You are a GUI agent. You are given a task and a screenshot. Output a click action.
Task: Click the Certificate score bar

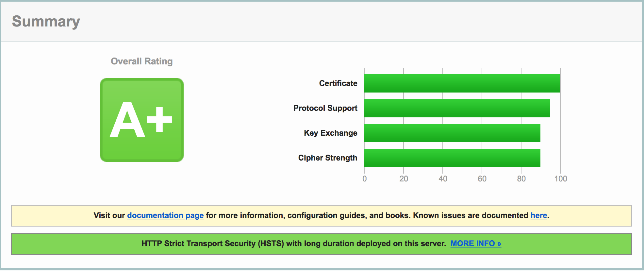pyautogui.click(x=462, y=83)
